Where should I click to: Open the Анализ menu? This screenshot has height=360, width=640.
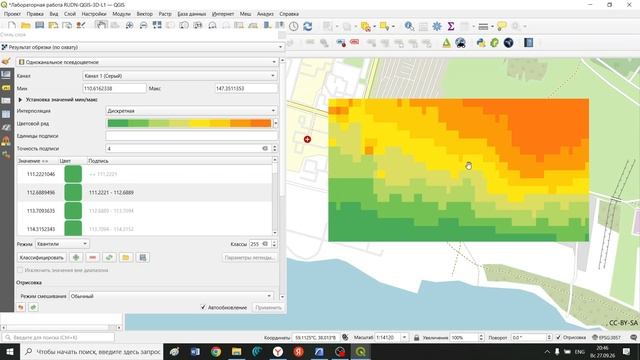point(265,14)
